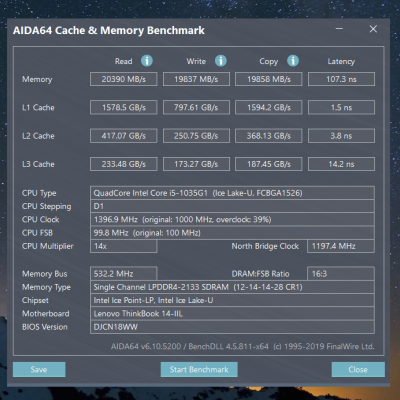
Task: Click the CPU Stepping field showing D1
Action: click(232, 206)
